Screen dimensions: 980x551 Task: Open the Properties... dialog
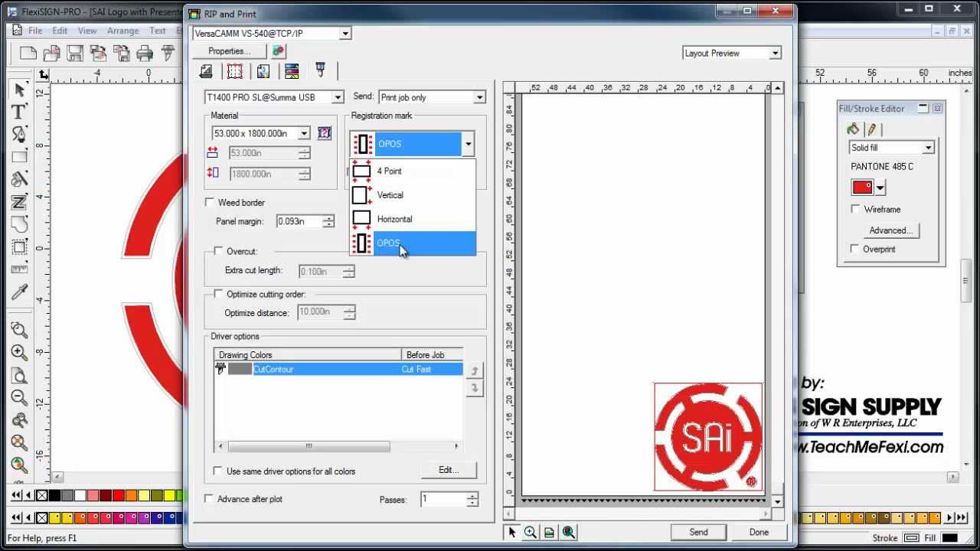point(229,51)
